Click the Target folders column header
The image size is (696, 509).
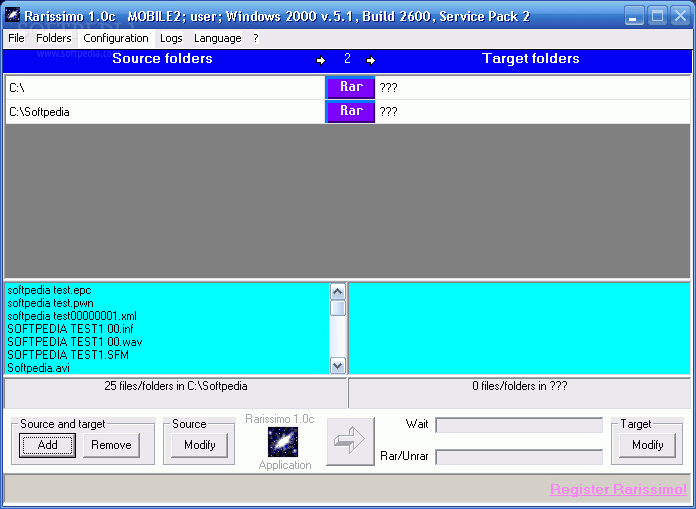[530, 59]
